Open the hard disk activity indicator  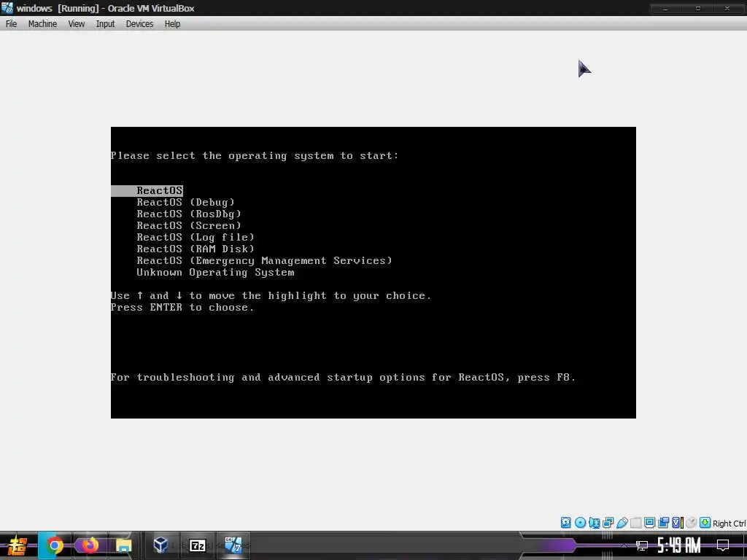(x=565, y=522)
